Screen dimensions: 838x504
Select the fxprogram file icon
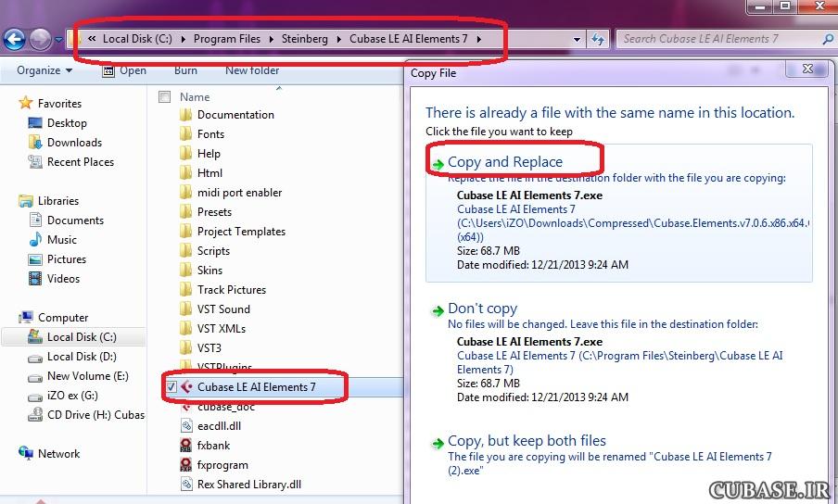click(186, 465)
